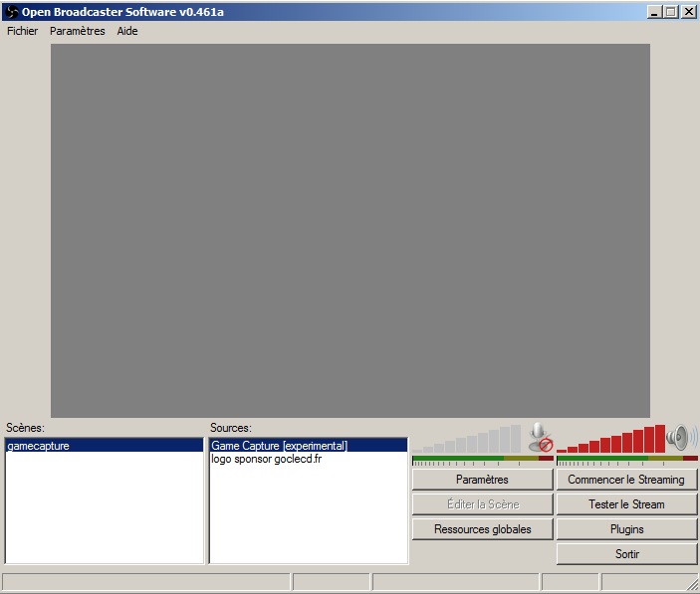Open the Plugins dialog
Screen dimensions: 700x594
click(x=626, y=529)
